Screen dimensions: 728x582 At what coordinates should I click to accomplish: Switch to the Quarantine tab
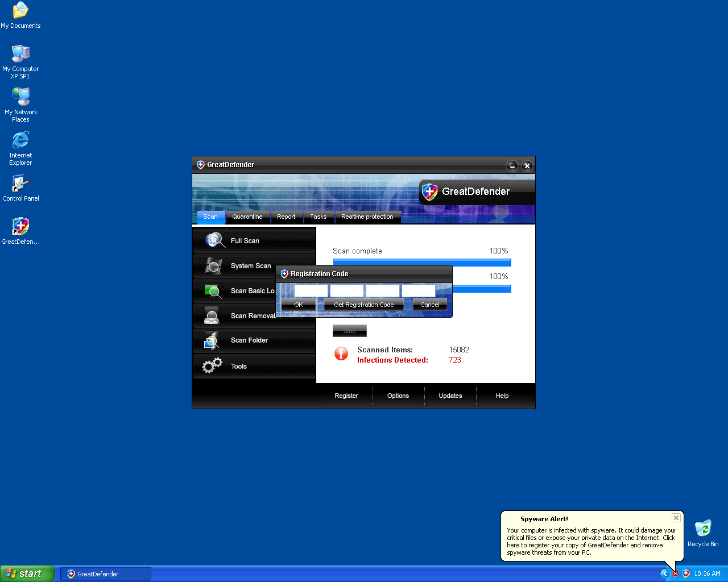tap(247, 217)
